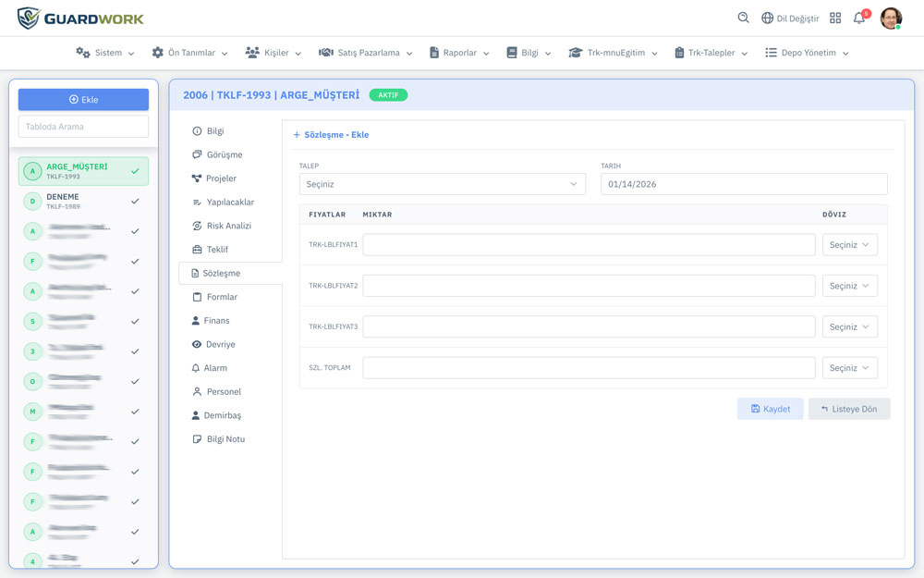Expand the Talep Seçiniz dropdown
The height and width of the screenshot is (578, 924).
pos(442,184)
